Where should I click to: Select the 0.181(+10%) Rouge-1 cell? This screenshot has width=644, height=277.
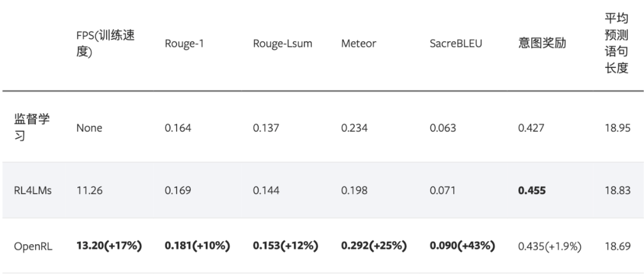coord(197,246)
